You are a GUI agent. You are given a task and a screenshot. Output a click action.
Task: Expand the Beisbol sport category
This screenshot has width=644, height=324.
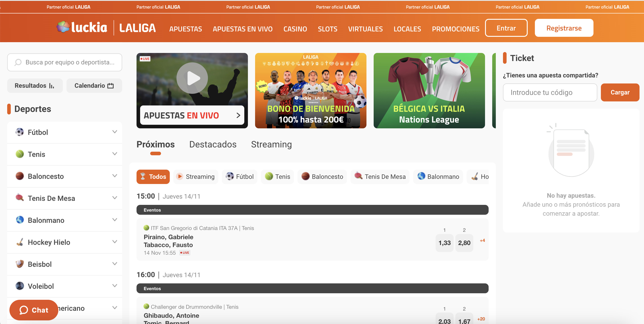[x=115, y=264]
